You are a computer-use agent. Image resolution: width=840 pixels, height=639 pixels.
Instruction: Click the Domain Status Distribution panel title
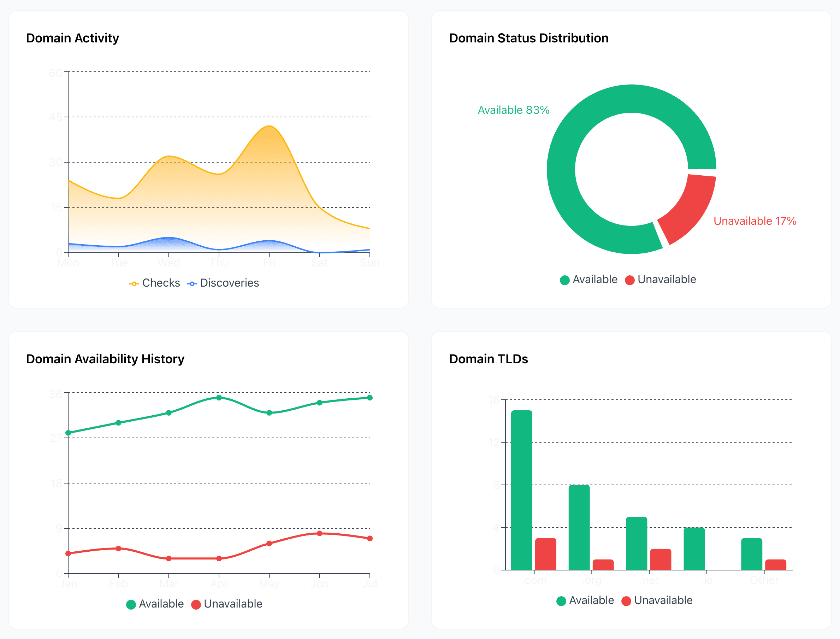click(x=528, y=38)
